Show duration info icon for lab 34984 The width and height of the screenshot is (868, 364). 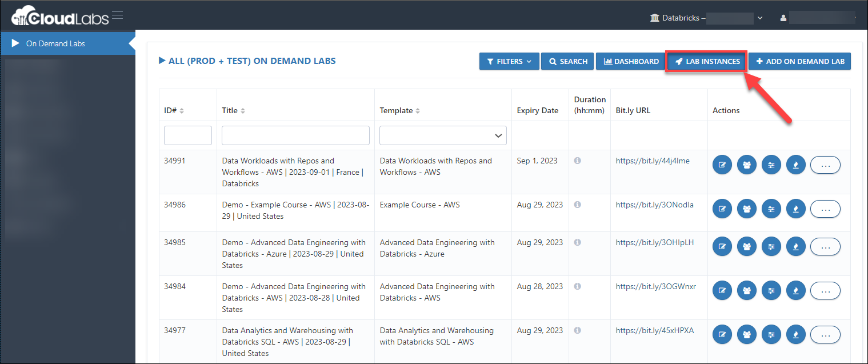[x=578, y=287]
